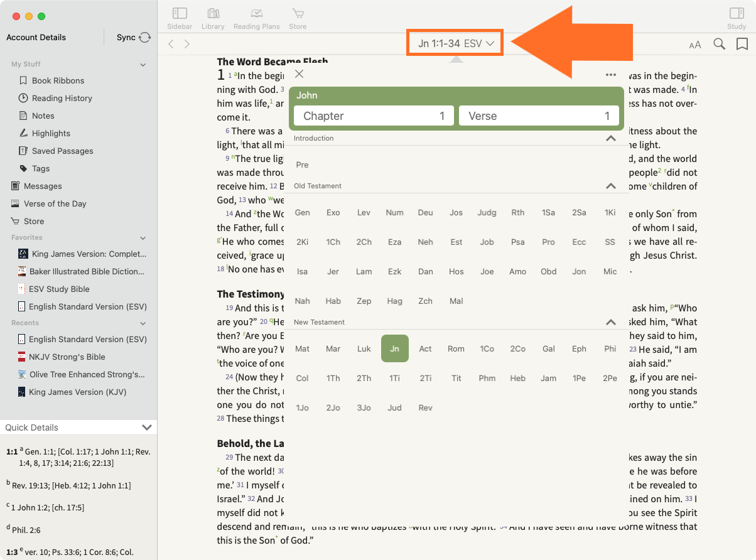
Task: Collapse the Favorites section
Action: coord(143,238)
